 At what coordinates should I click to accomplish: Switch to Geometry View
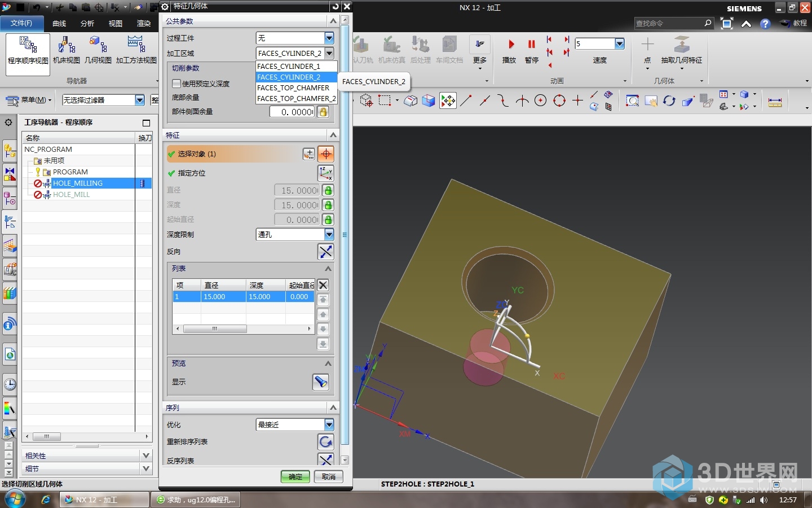tap(98, 50)
